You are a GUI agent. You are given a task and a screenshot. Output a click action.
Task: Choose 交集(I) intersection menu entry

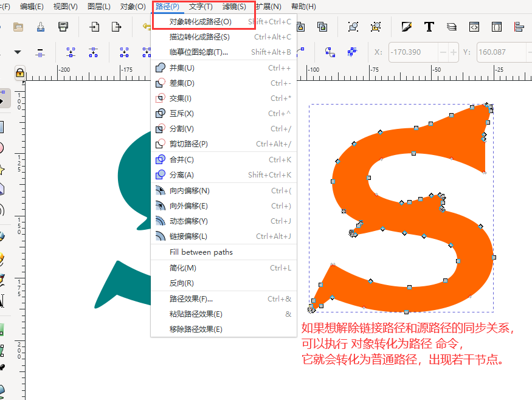tap(224, 98)
